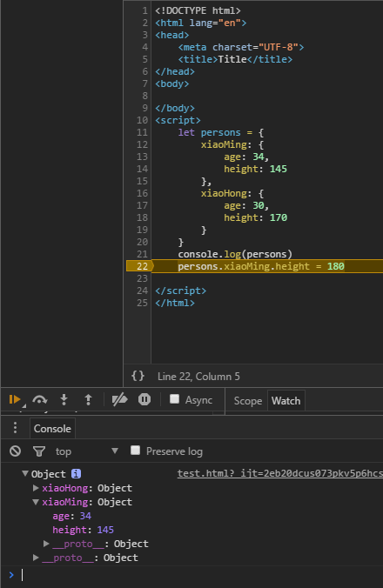Deactivate breakpoints with the slashed arrow icon
This screenshot has width=383, height=588.
119,400
